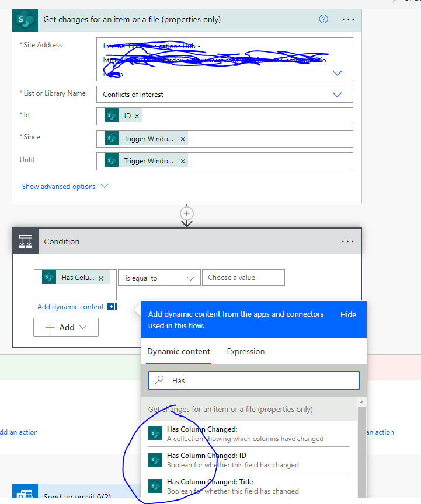The image size is (421, 504).
Task: Remove the Trigger Window token in Until field
Action: [x=183, y=162]
